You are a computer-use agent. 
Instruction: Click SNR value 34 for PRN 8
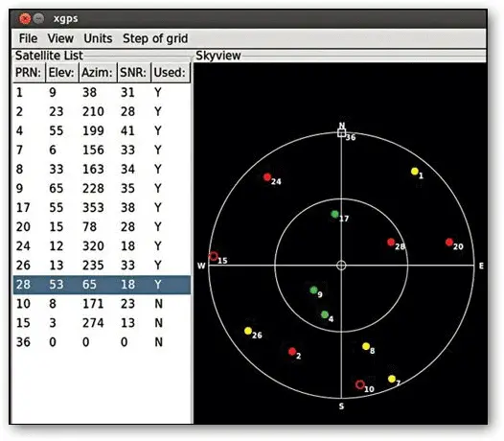[127, 170]
